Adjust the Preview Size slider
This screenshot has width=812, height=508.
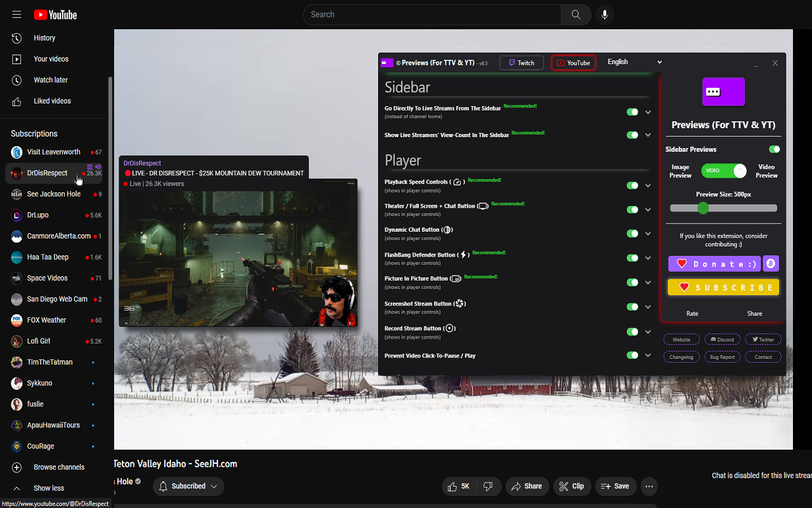(x=703, y=208)
